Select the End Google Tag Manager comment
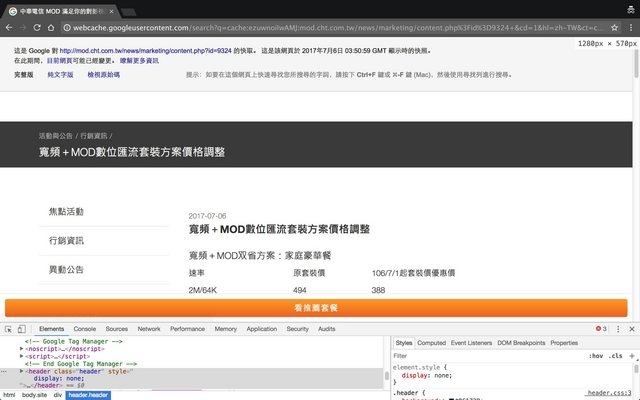Screen dimensions: 640x400 (x=81, y=364)
